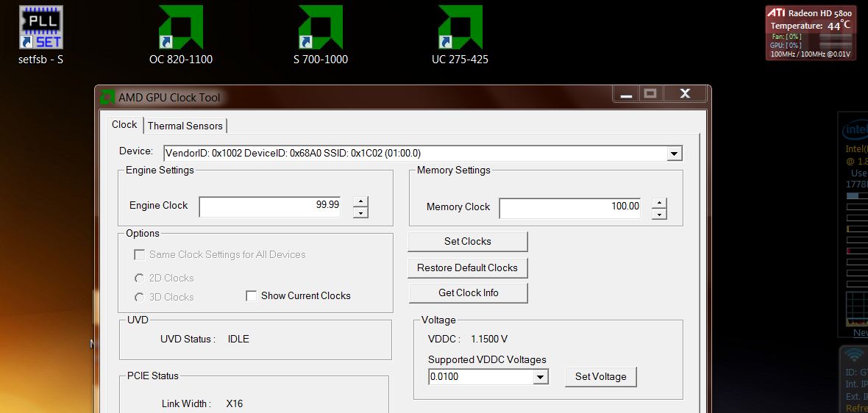
Task: Click the Get Clock Info button
Action: coord(469,293)
